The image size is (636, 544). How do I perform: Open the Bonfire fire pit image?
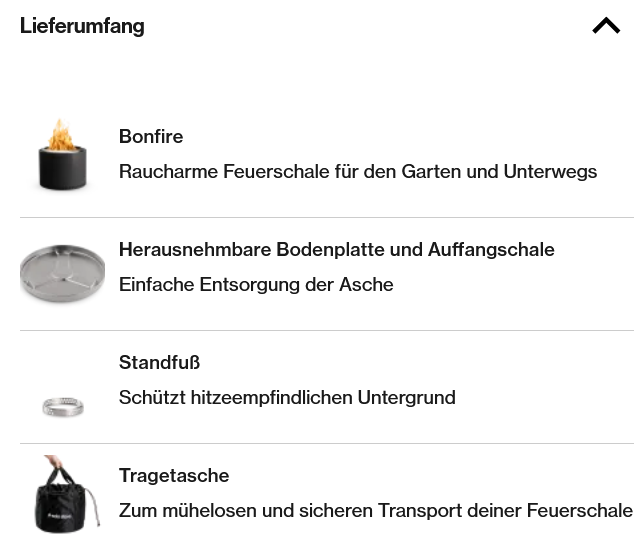point(62,154)
